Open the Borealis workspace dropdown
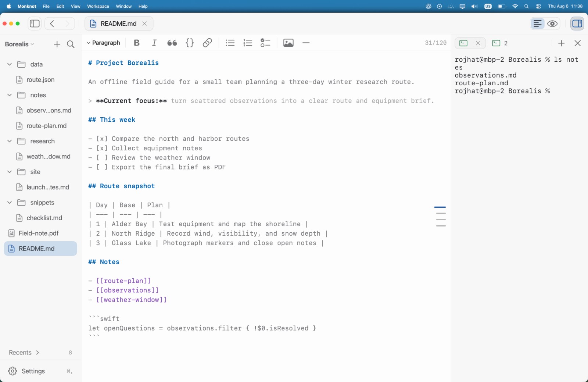The height and width of the screenshot is (382, 588). [19, 44]
